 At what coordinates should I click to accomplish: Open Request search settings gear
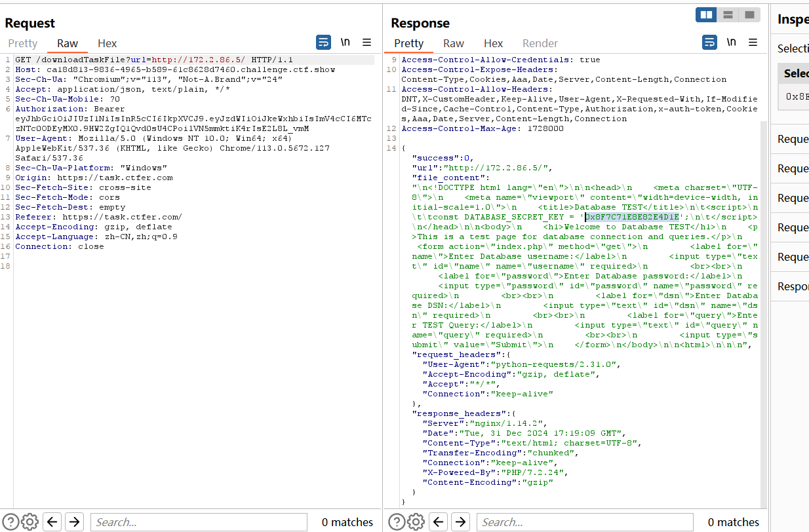coord(30,522)
